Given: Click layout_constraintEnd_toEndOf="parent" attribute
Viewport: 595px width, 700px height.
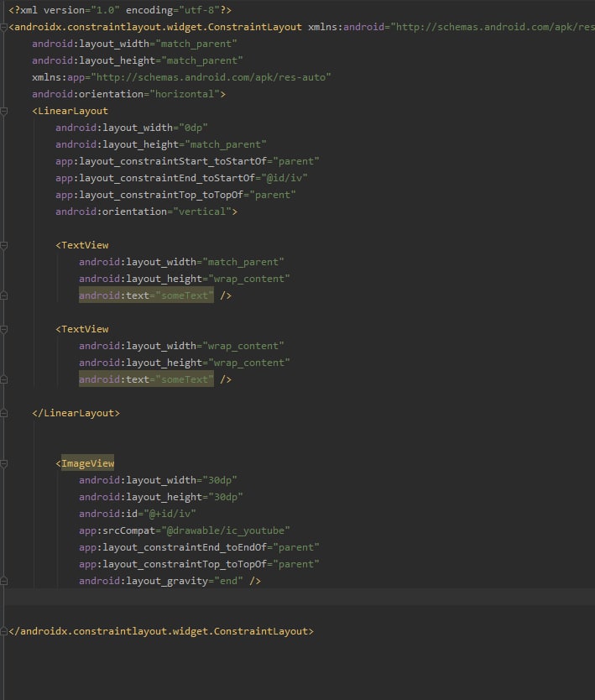Looking at the screenshot, I should click(199, 547).
